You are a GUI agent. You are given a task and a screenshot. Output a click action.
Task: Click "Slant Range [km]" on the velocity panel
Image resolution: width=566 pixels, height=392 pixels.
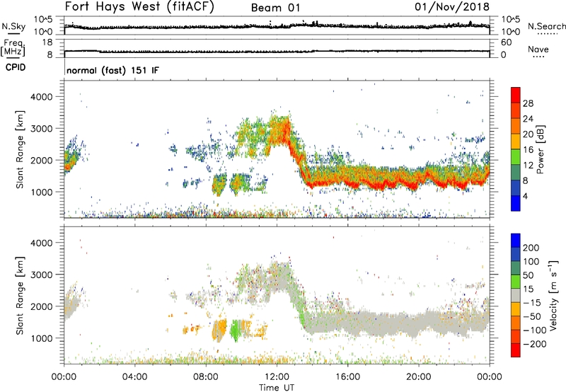click(x=20, y=296)
